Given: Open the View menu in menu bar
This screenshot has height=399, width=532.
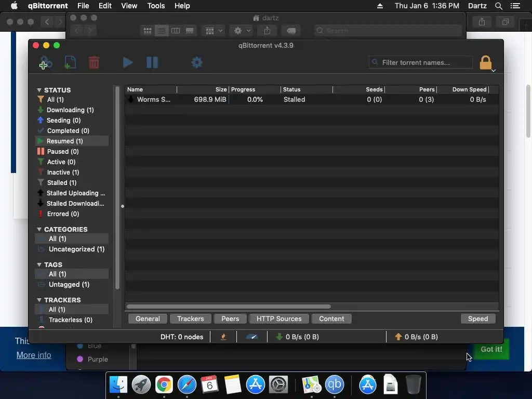Looking at the screenshot, I should (x=129, y=6).
